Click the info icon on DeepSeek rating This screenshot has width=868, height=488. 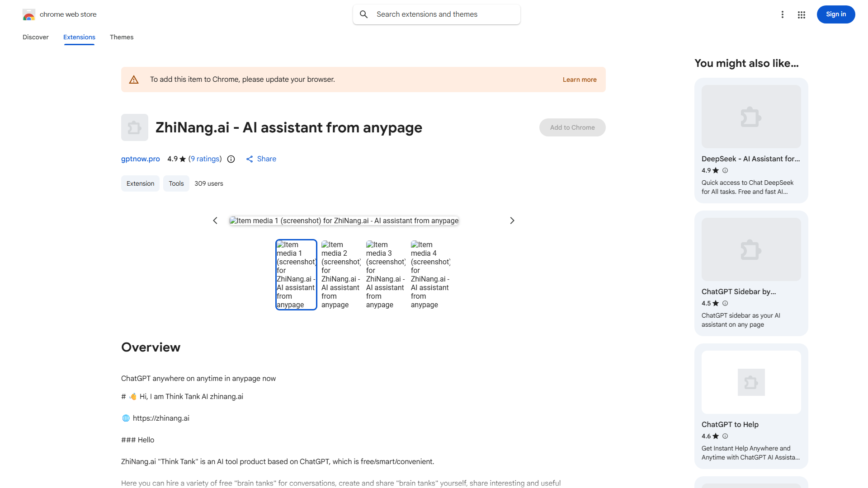tap(725, 170)
